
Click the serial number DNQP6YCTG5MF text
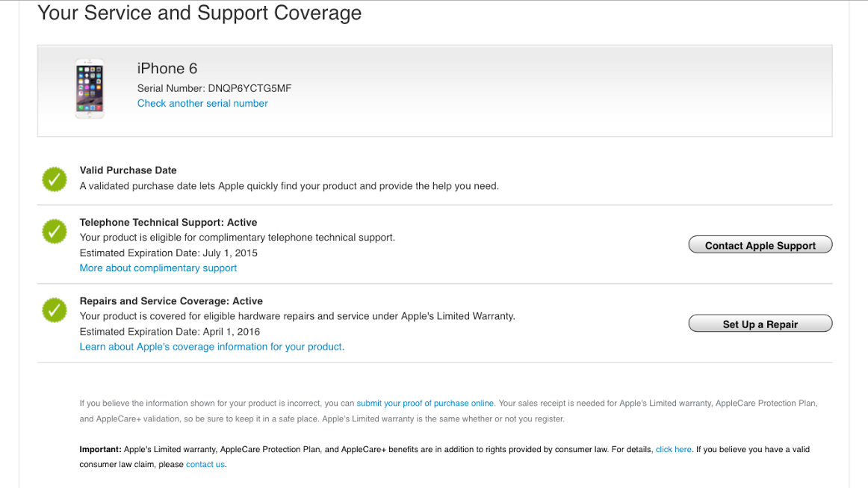(249, 88)
